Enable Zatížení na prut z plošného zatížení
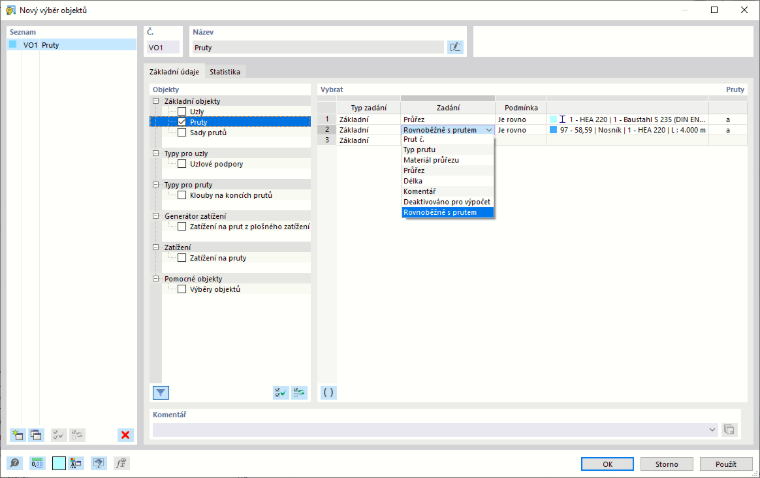Viewport: 760px width, 478px height. click(x=182, y=226)
